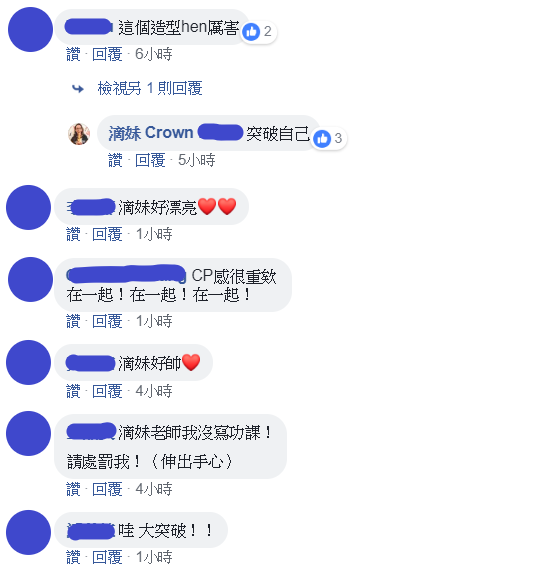Screen dimensions: 547x578
Task: Reply to the 滴妹好帥 comment
Action: tap(107, 391)
